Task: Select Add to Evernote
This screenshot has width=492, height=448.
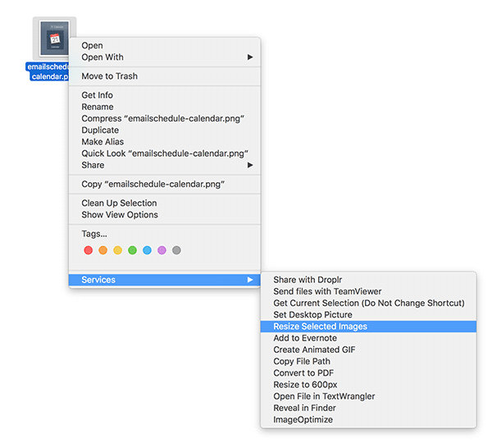Action: (368, 338)
